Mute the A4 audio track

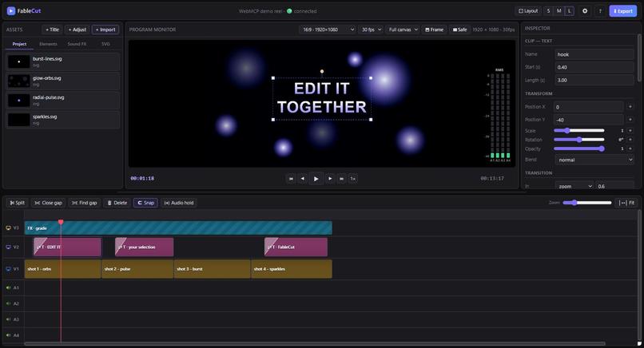8,335
